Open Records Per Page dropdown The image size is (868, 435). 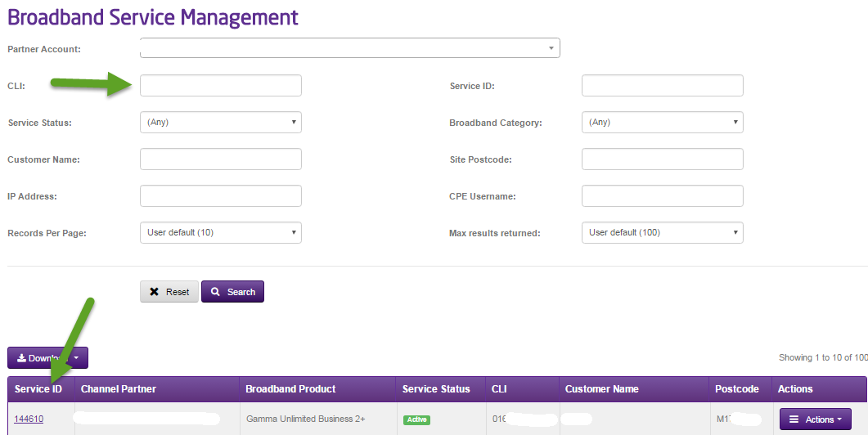coord(221,232)
